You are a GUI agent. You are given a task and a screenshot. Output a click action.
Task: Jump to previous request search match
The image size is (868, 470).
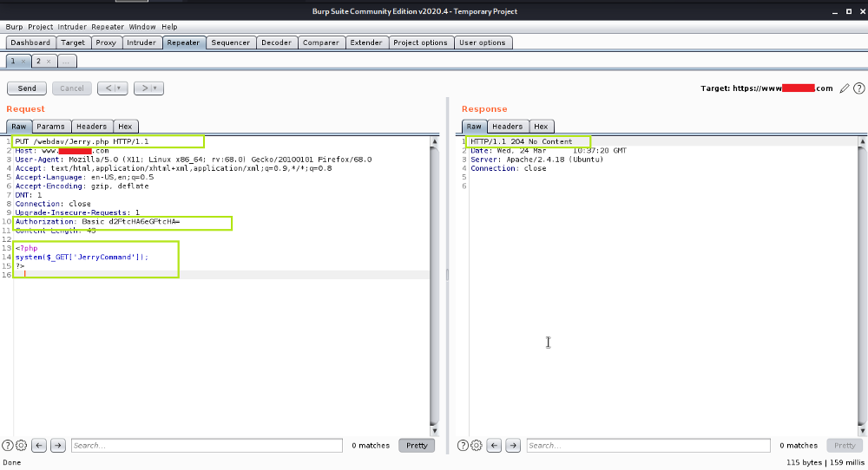coord(39,445)
